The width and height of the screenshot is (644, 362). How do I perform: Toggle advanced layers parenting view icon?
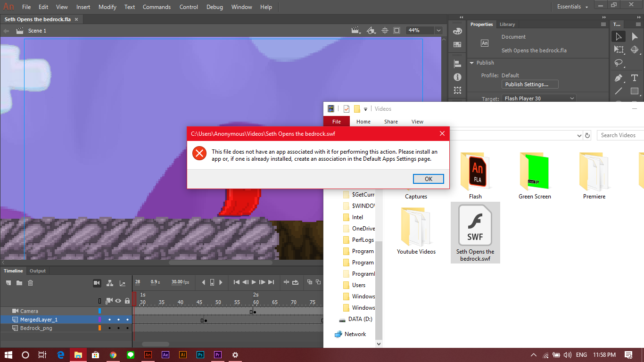[110, 283]
